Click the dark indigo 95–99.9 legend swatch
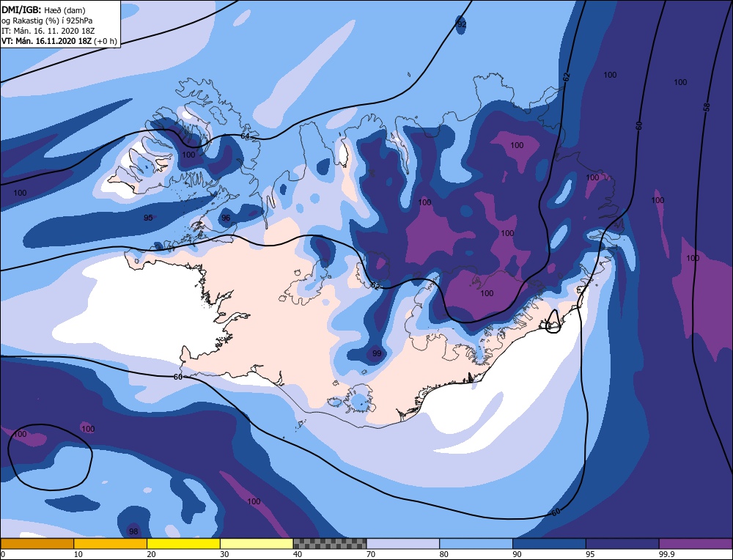This screenshot has height=560, width=733. 622,543
